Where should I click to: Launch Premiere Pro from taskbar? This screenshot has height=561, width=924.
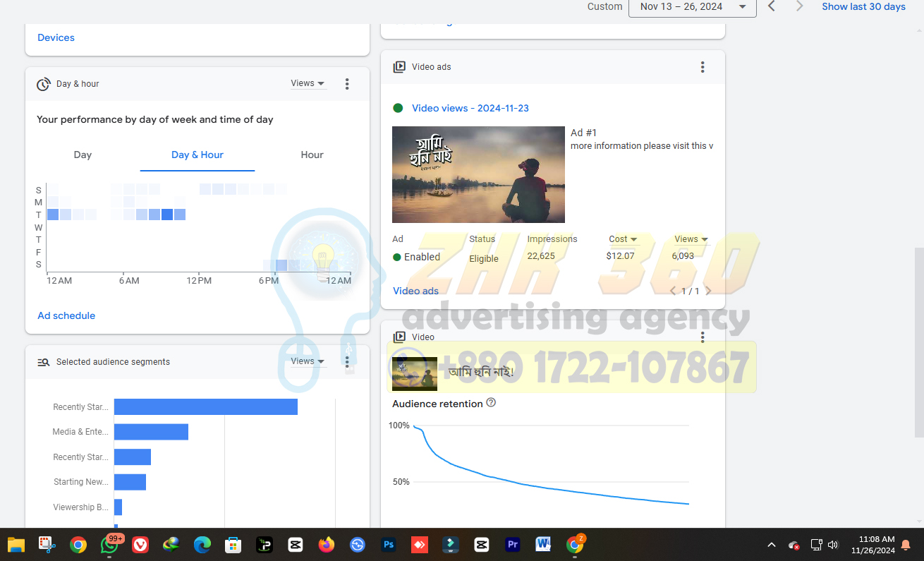coord(513,545)
